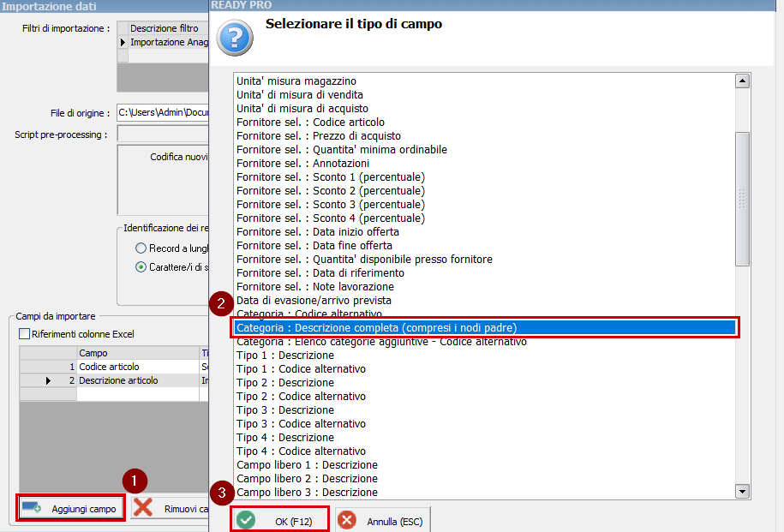Image resolution: width=784 pixels, height=532 pixels.
Task: Select the Carattere/i di separazione radio option
Action: [x=141, y=266]
